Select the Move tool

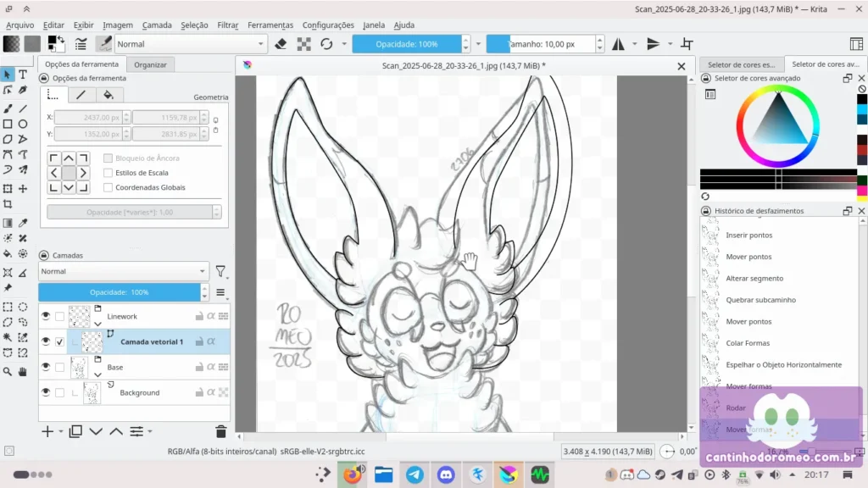pyautogui.click(x=23, y=189)
